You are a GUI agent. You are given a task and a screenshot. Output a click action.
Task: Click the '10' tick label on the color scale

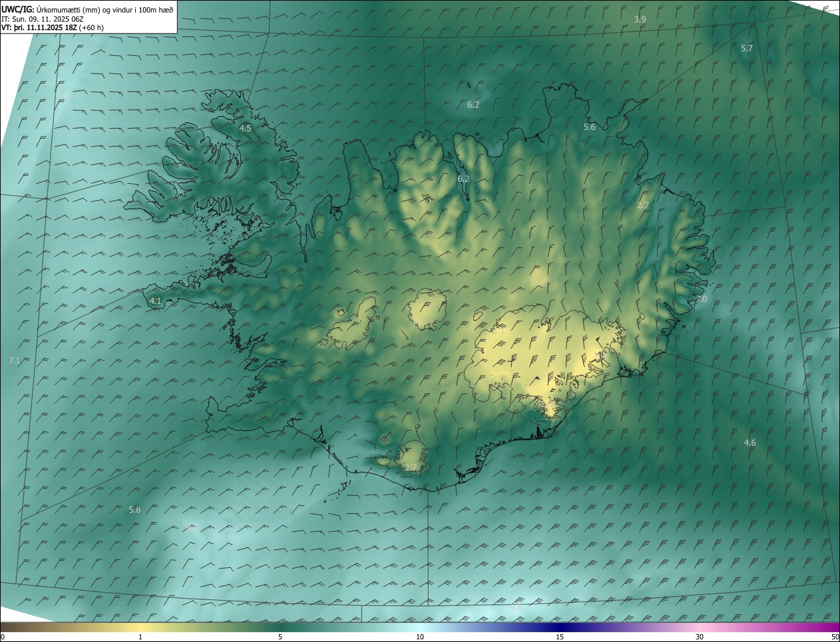(x=420, y=637)
